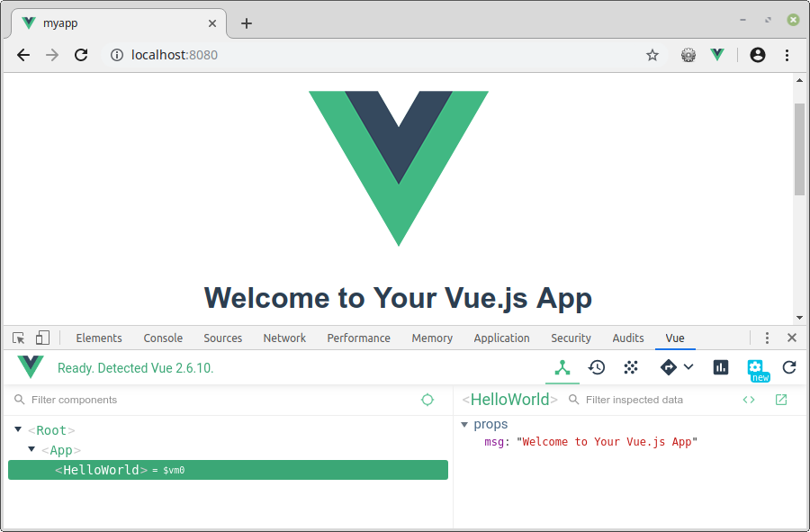Click the browser forward arrow
The height and width of the screenshot is (532, 810).
[x=52, y=55]
